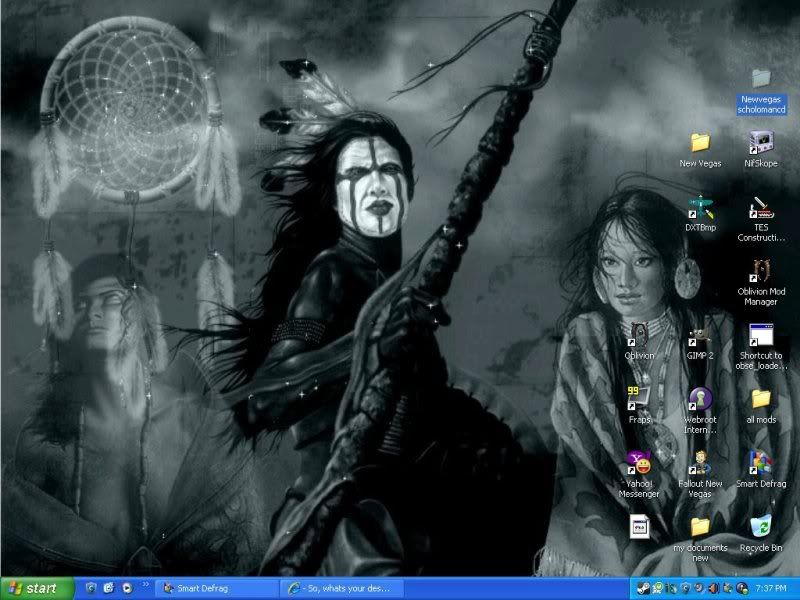Open Webroot Internet security shortcut
Screen dimensions: 800x600
700,399
